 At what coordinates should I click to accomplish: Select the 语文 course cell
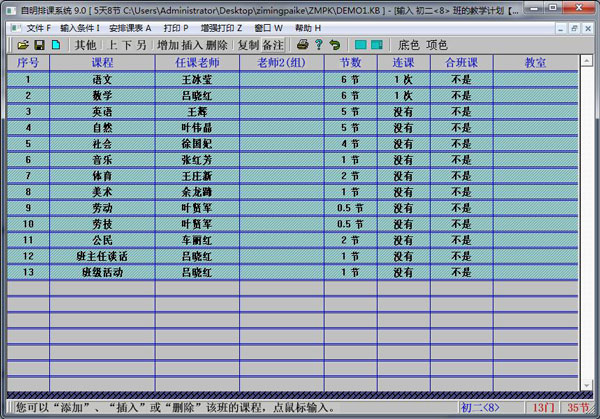point(102,79)
